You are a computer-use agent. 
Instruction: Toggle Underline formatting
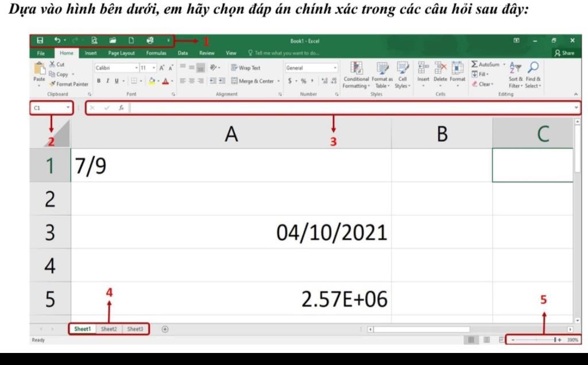tap(117, 80)
